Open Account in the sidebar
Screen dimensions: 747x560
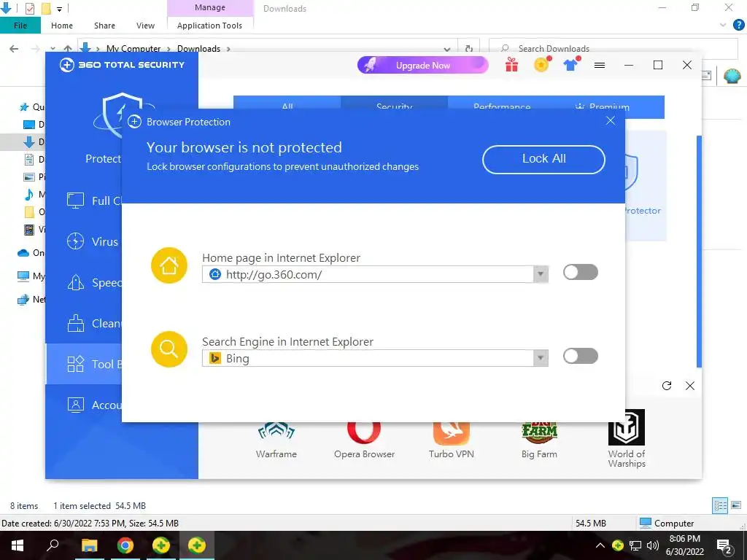tap(94, 405)
